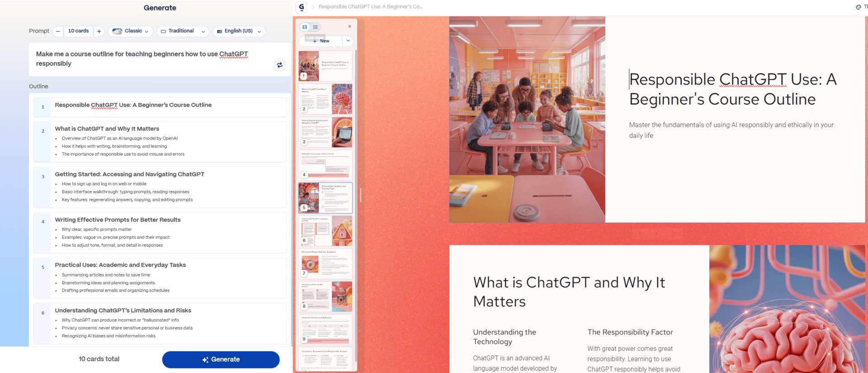Increase card count with plus button
Image resolution: width=868 pixels, height=373 pixels.
pyautogui.click(x=99, y=31)
